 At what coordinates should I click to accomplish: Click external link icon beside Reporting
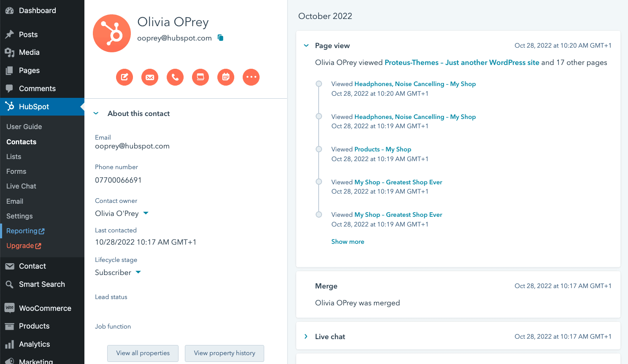point(42,231)
